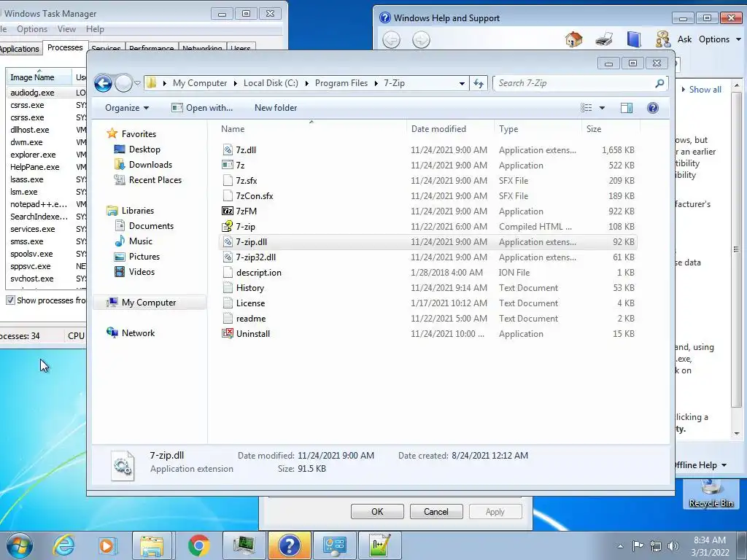747x560 pixels.
Task: Select the 7z.dll file icon
Action: click(228, 150)
